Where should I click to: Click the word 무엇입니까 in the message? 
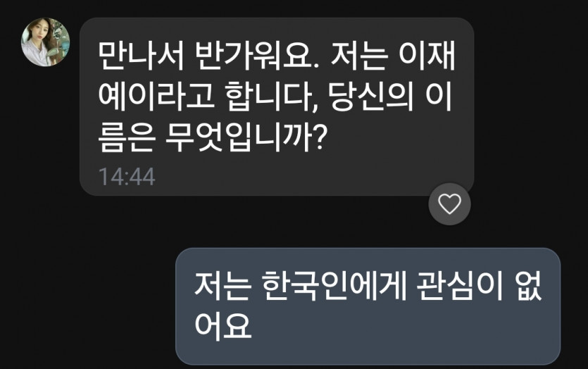(x=238, y=137)
